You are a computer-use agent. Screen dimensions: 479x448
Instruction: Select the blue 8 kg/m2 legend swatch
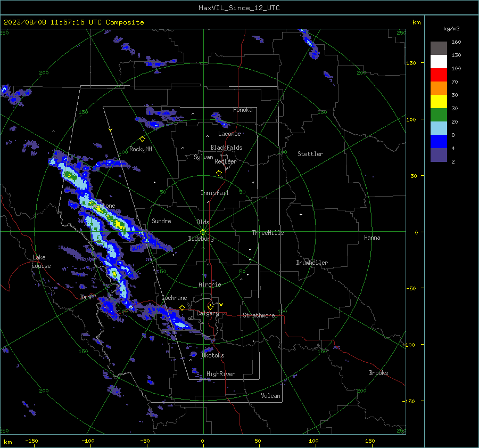[439, 142]
